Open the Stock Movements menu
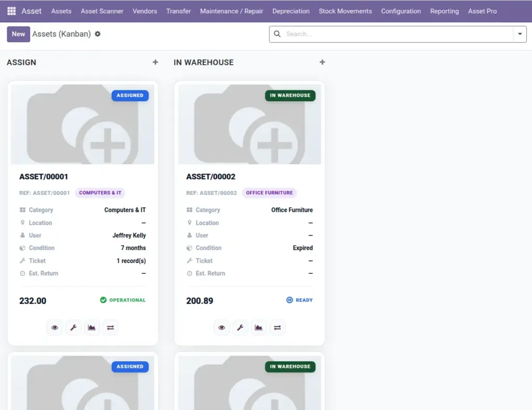 coord(345,11)
